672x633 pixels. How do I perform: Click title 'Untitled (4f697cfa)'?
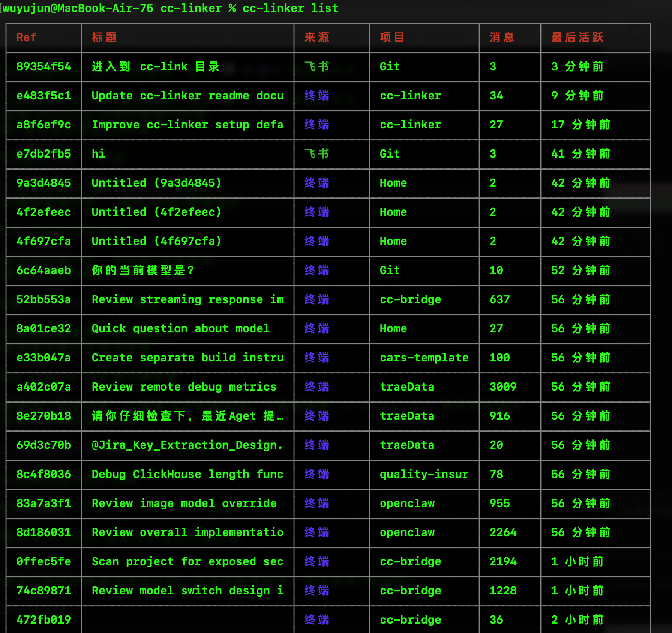(x=156, y=242)
